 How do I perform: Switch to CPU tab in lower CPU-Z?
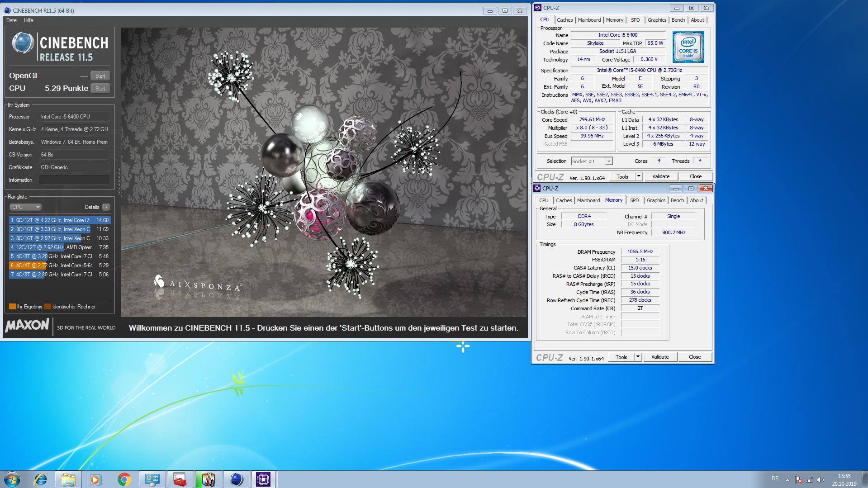click(544, 200)
